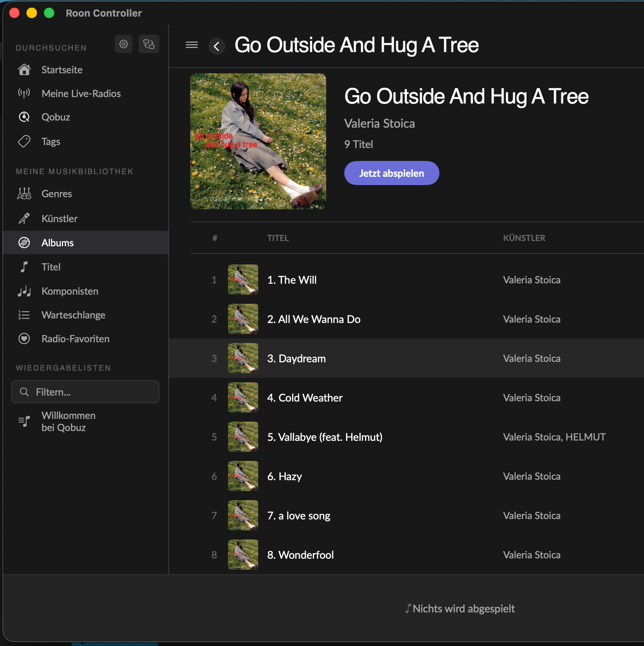Click the KÜNSTLER column header

524,238
